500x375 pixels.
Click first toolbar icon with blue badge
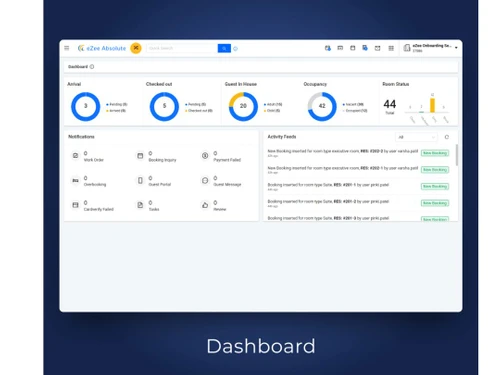[328, 48]
